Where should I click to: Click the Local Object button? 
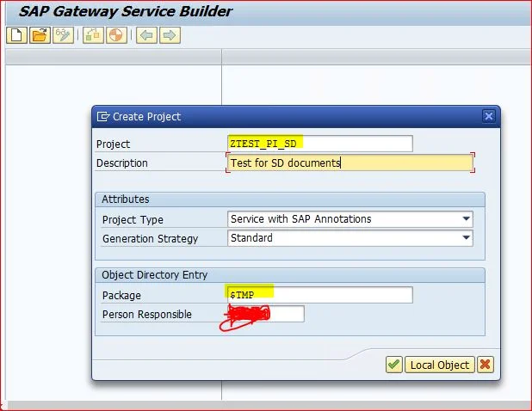[440, 365]
